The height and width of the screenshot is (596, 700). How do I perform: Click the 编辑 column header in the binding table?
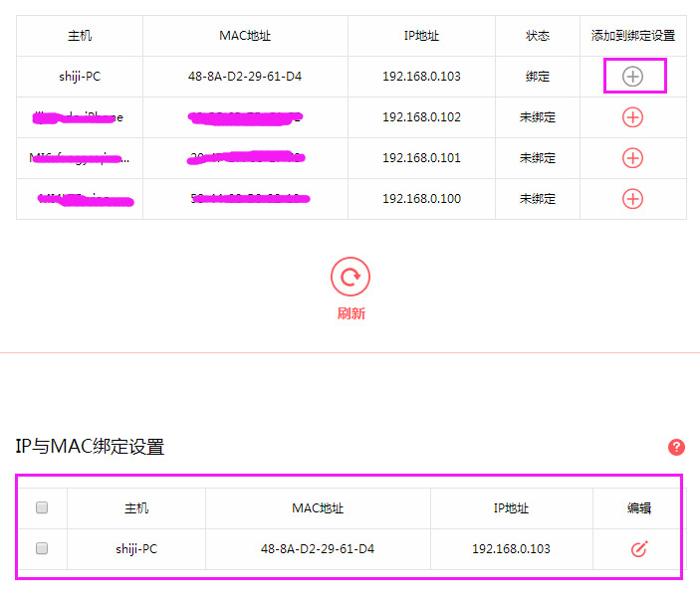pyautogui.click(x=639, y=508)
